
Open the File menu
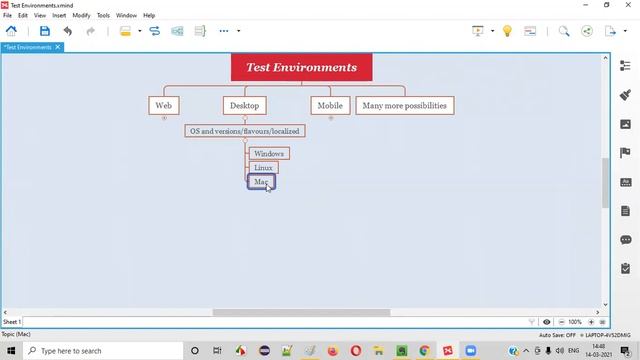(7, 16)
